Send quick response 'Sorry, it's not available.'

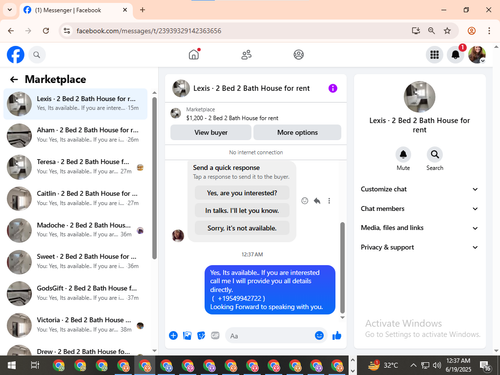click(242, 228)
